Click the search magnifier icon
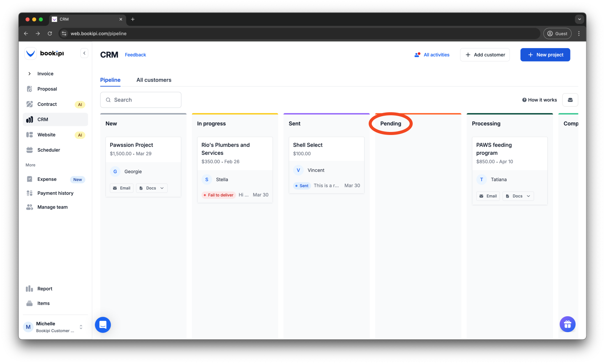605x364 pixels. (x=108, y=100)
